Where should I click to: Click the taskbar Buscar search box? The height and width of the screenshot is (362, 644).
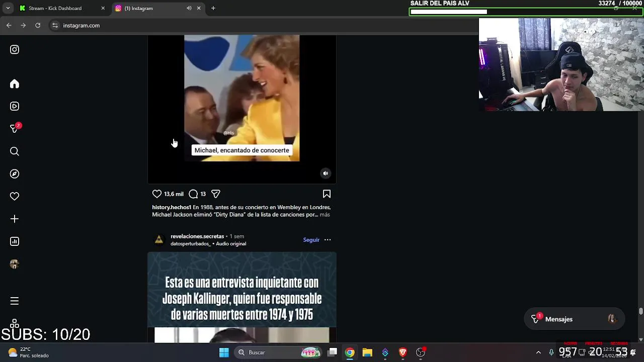(278, 352)
